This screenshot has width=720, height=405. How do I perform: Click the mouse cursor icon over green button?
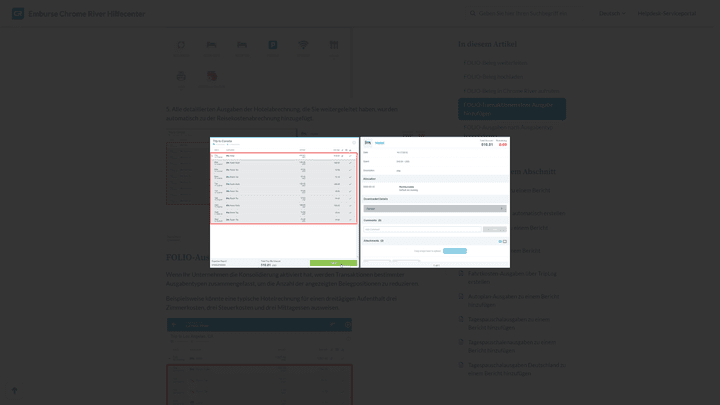[x=341, y=265]
